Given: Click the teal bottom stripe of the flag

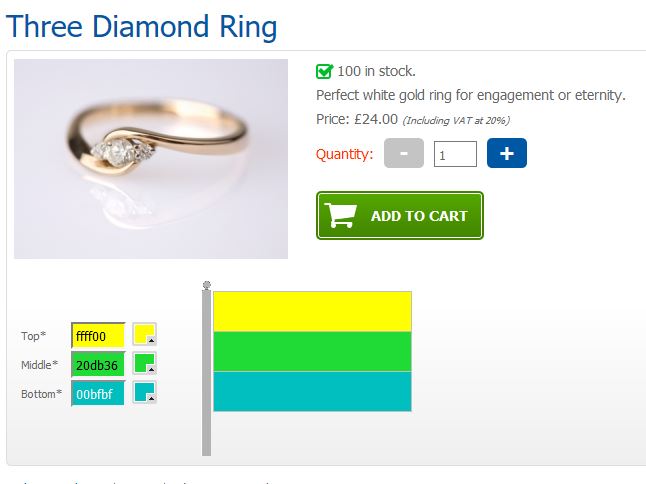Looking at the screenshot, I should 312,391.
